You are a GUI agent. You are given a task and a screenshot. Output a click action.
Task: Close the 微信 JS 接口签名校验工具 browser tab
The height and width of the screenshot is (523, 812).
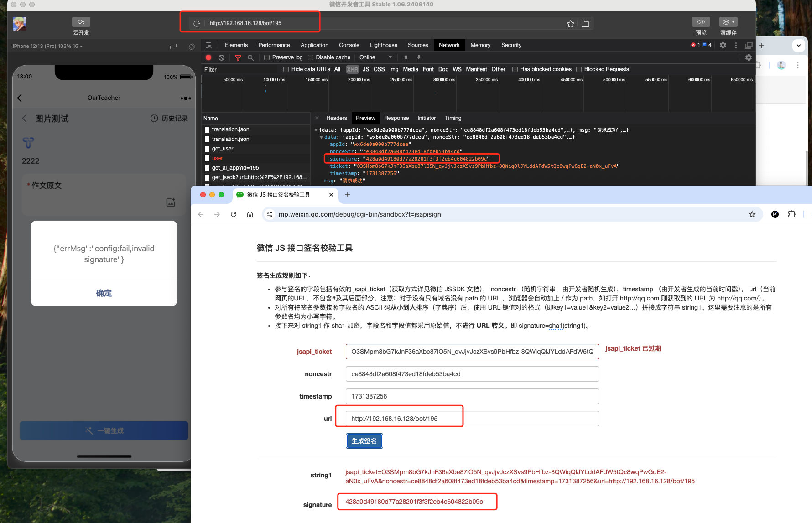pyautogui.click(x=331, y=195)
